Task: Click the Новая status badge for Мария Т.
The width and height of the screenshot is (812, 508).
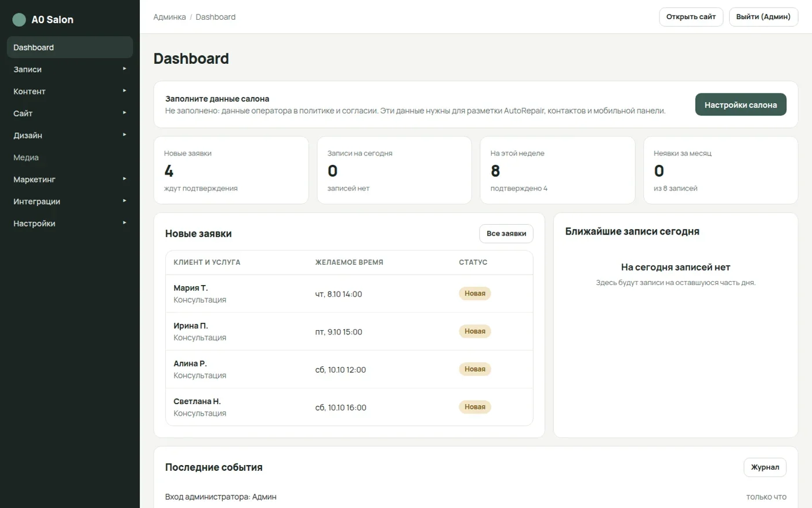Action: coord(475,293)
